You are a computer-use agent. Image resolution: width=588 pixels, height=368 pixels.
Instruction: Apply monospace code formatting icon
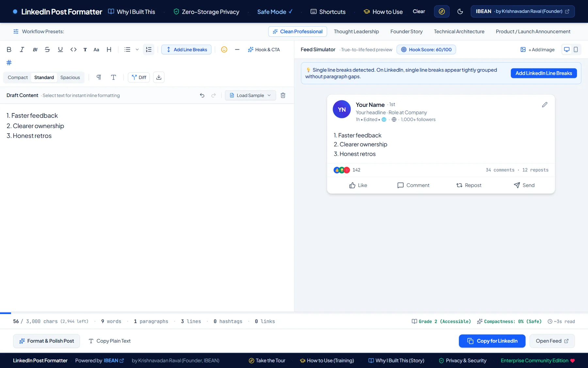point(73,50)
